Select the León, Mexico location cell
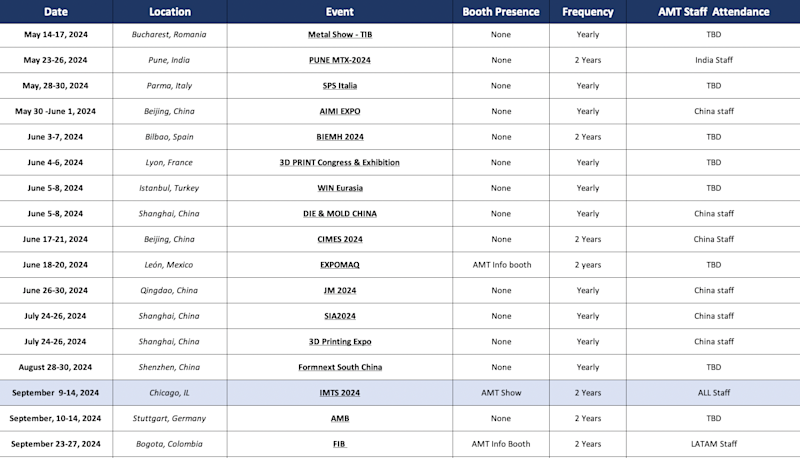Viewport: 800px width, 458px height. point(169,265)
